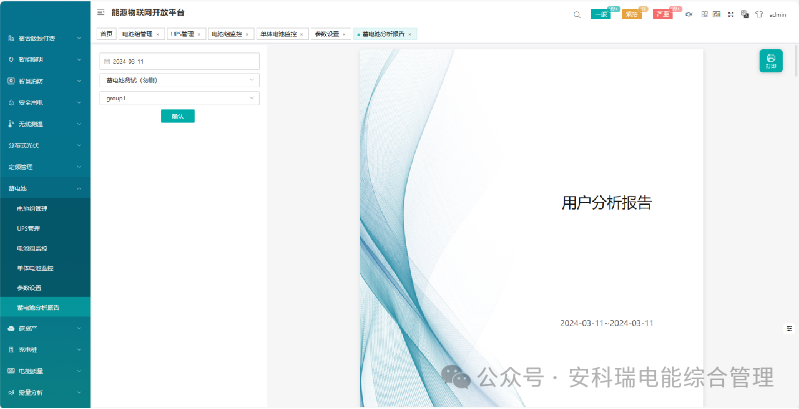Close the 单体电池监控 tab

coord(301,35)
